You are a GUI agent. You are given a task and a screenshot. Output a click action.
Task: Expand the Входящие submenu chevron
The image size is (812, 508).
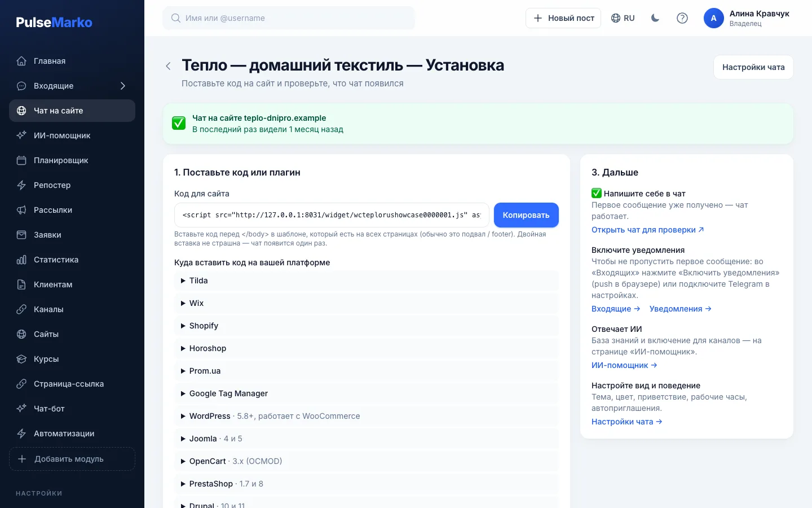(x=123, y=86)
